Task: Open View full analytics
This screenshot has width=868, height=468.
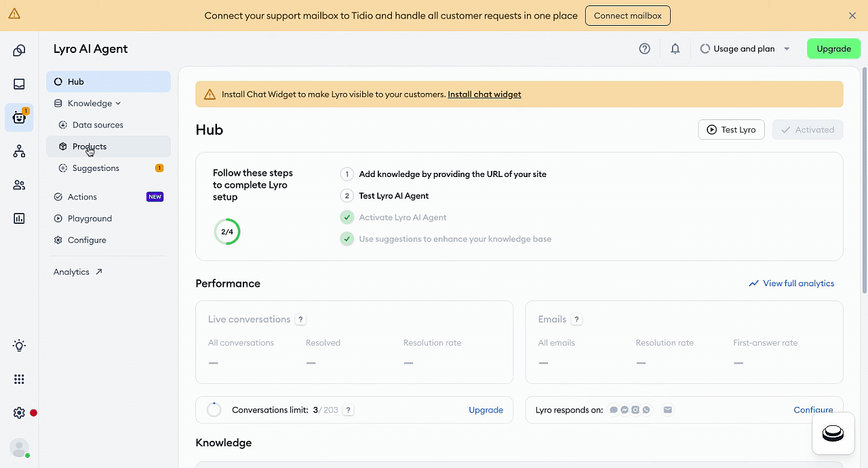Action: tap(791, 284)
